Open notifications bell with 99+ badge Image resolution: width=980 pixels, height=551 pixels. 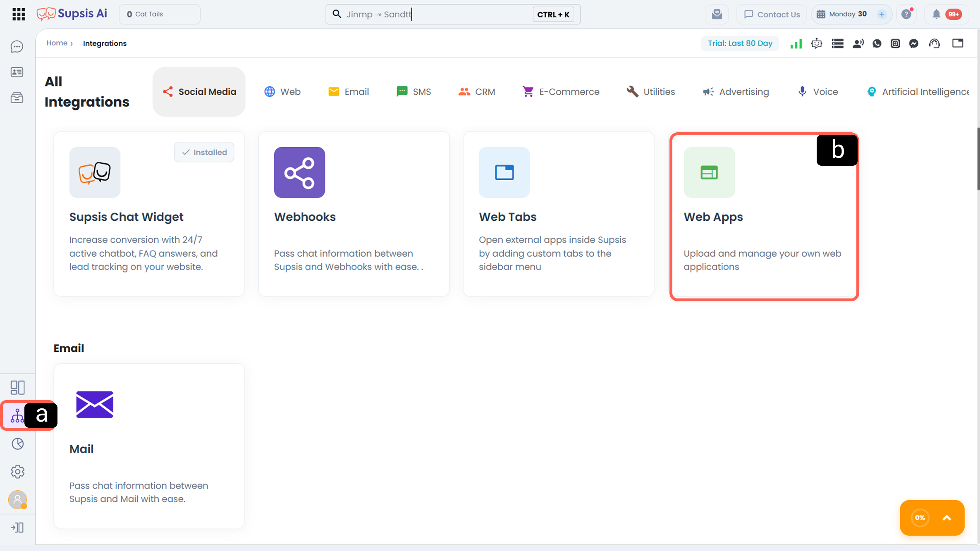tap(947, 14)
